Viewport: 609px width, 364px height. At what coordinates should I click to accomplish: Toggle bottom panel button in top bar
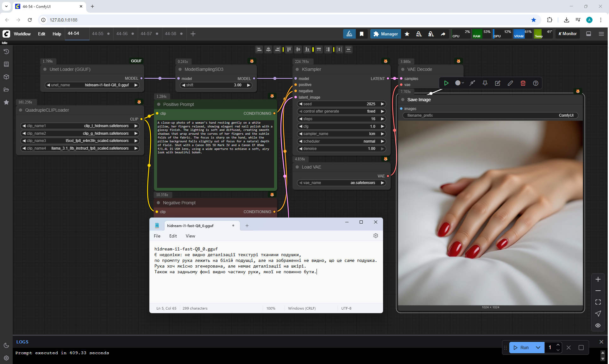[x=589, y=34]
